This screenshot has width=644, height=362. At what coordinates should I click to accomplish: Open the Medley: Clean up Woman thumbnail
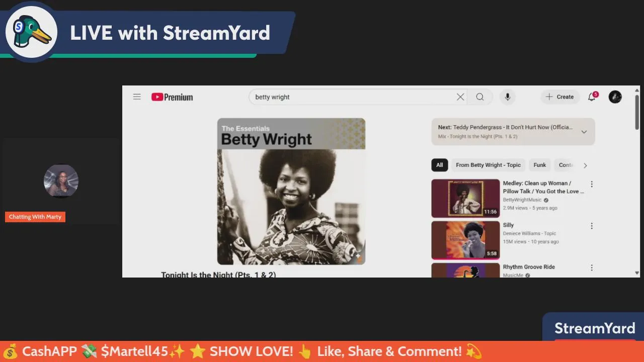465,198
